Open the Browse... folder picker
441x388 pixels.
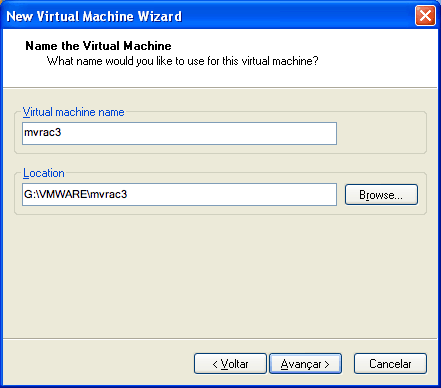point(381,195)
